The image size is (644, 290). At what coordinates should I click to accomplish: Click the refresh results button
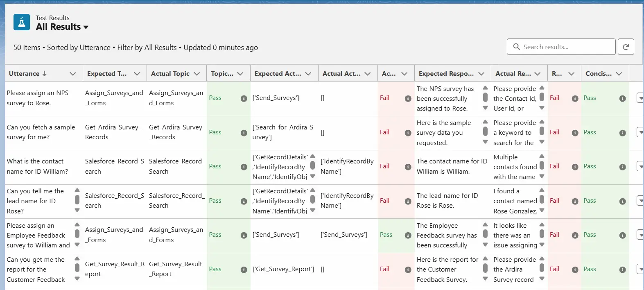tap(626, 47)
